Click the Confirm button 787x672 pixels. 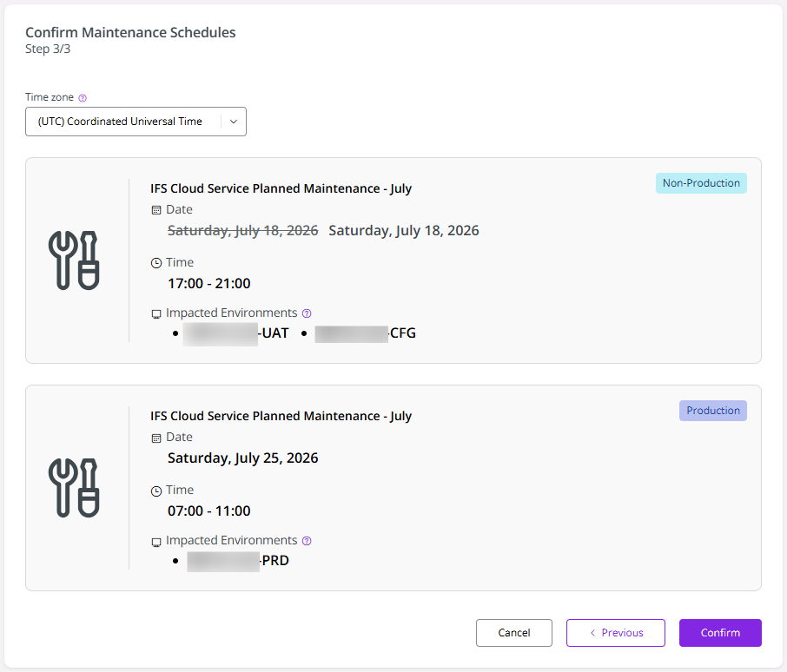tap(720, 633)
